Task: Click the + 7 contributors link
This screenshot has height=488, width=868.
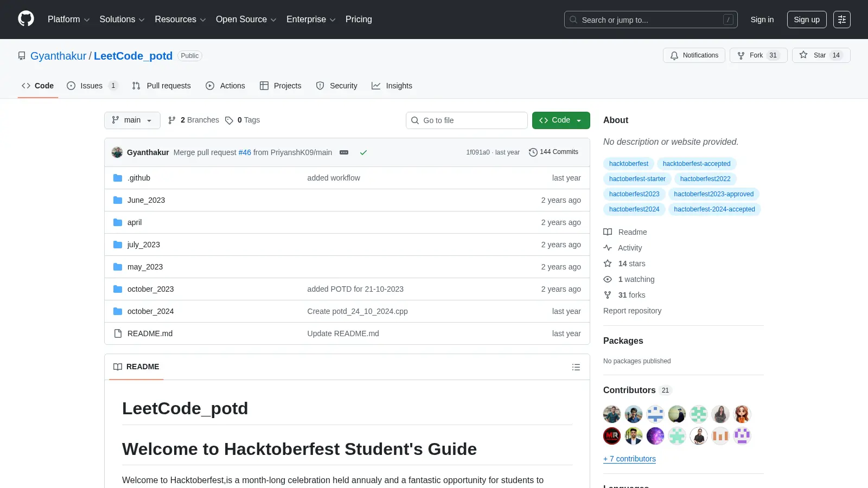Action: pos(629,459)
